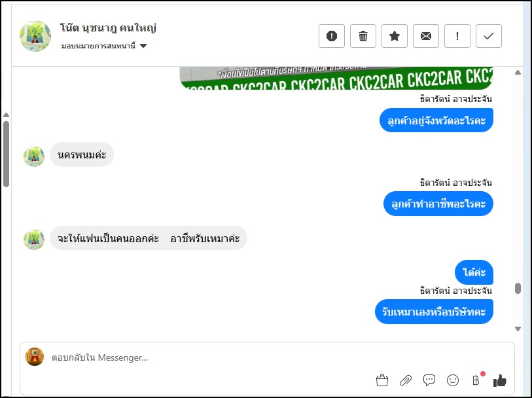Screen dimensions: 532x398
Task: Open saved replies speech bubble icon
Action: (429, 380)
